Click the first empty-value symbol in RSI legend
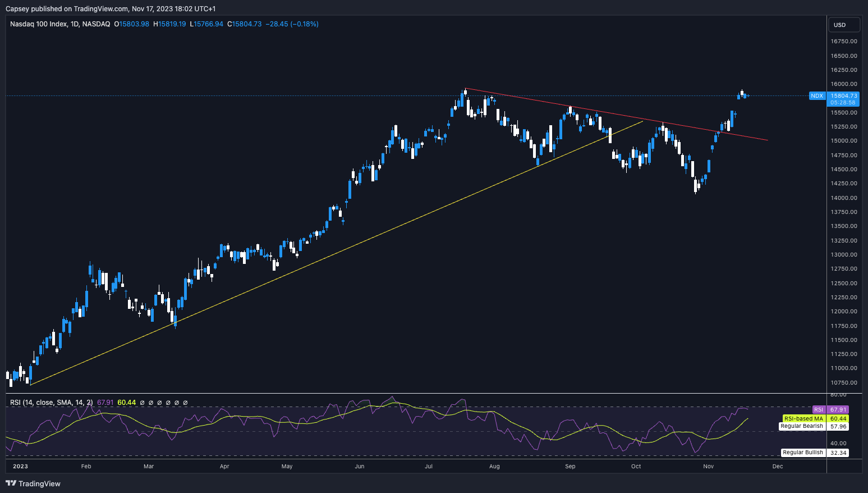The width and height of the screenshot is (868, 493). pos(142,403)
